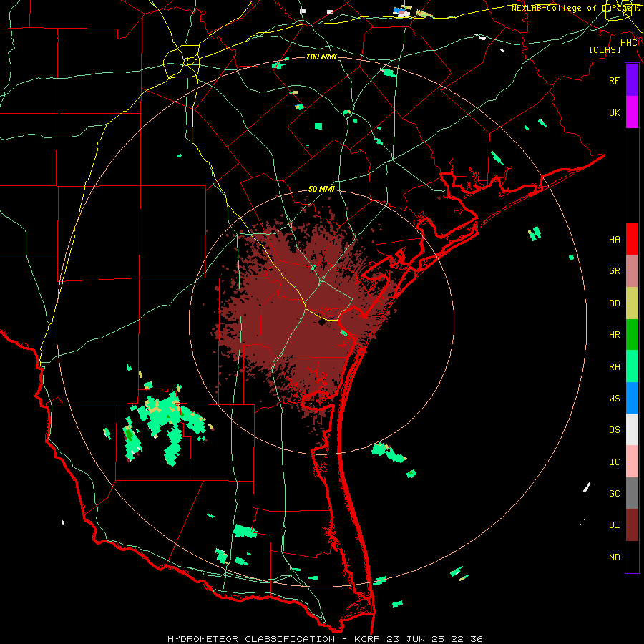Screen dimensions: 644x644
Task: Click the [CLAS] units label
Action: (x=605, y=49)
